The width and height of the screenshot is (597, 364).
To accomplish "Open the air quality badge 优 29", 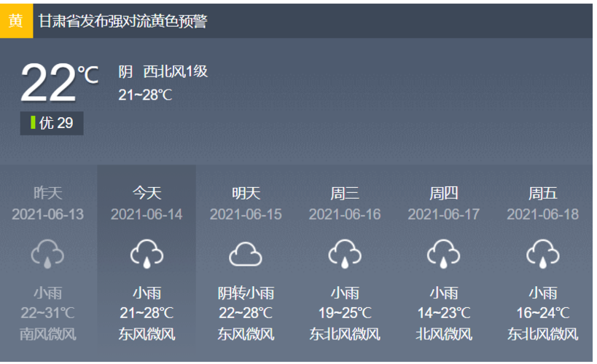I will 52,123.
